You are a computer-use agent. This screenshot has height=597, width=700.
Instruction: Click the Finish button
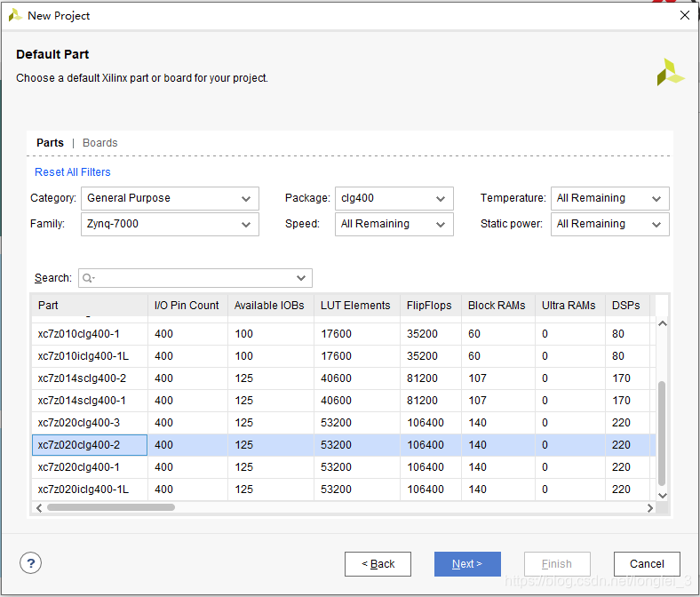557,564
